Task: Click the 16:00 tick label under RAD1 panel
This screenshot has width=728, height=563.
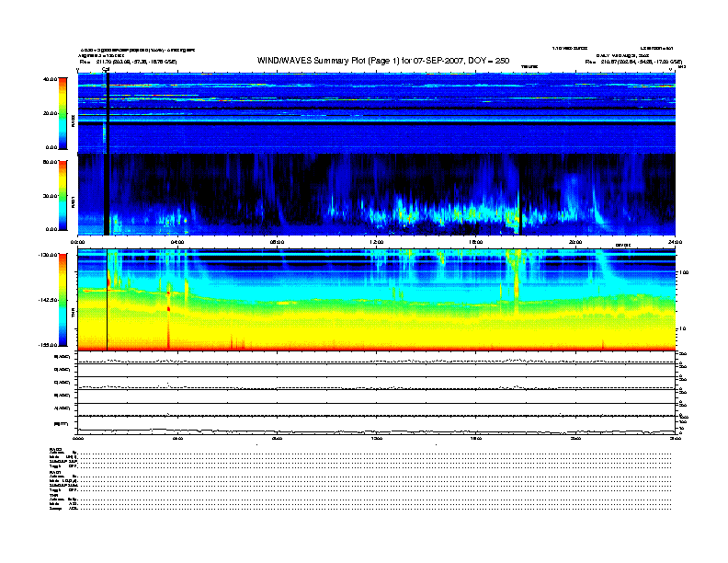Action: click(x=476, y=242)
